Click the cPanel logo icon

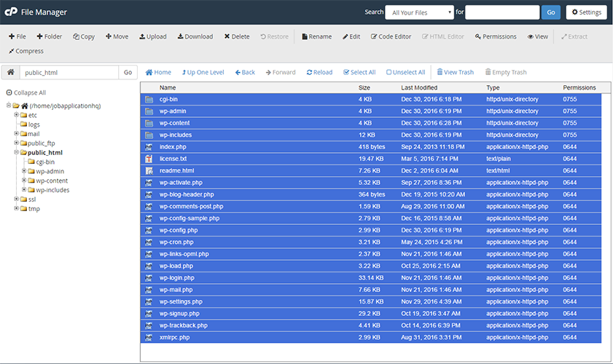[11, 12]
